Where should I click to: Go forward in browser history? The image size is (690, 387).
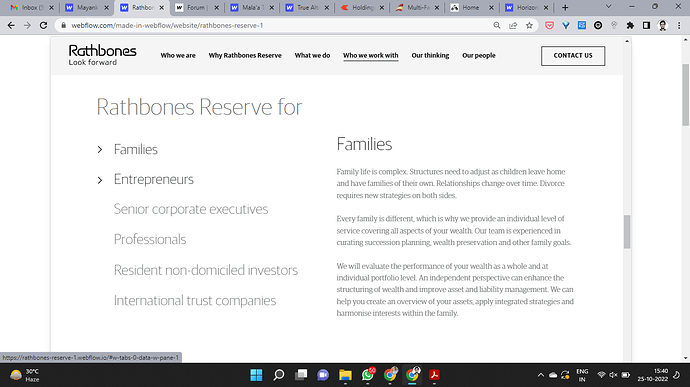click(x=27, y=26)
